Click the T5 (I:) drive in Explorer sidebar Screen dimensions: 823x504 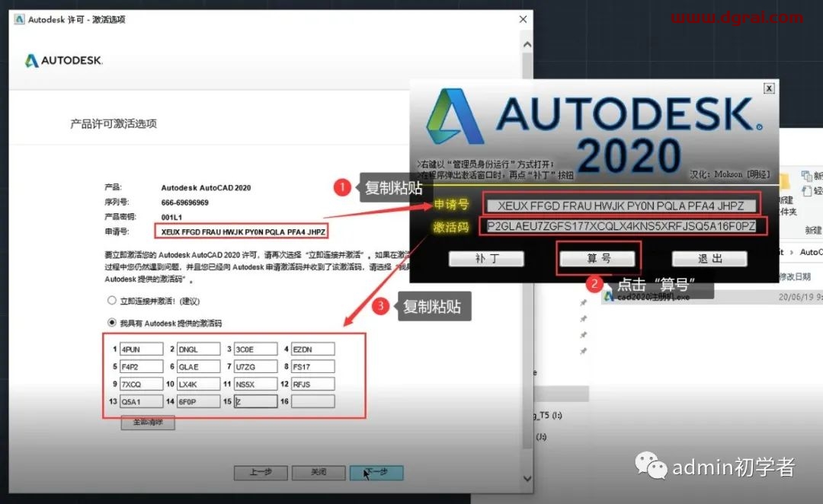548,416
